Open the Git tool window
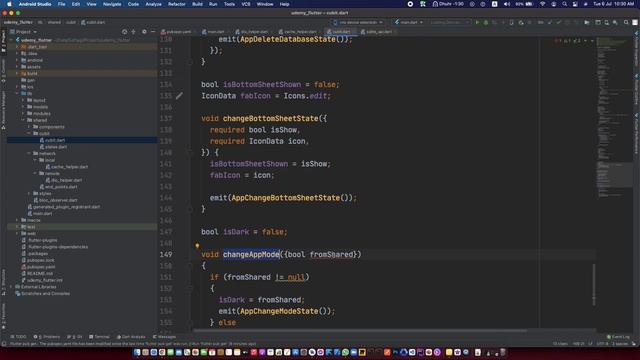640x360 pixels. [75, 337]
